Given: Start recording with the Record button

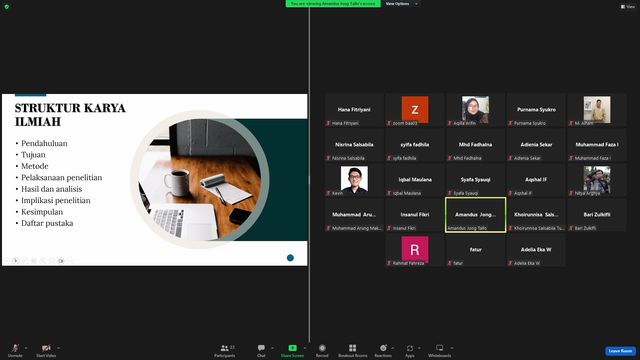Looking at the screenshot, I should 322,350.
